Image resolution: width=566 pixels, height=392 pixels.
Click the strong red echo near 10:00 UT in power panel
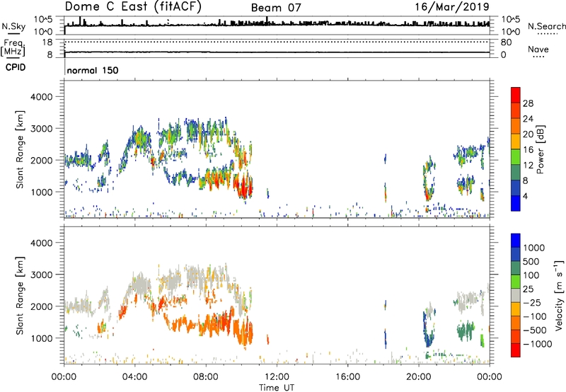(x=245, y=188)
